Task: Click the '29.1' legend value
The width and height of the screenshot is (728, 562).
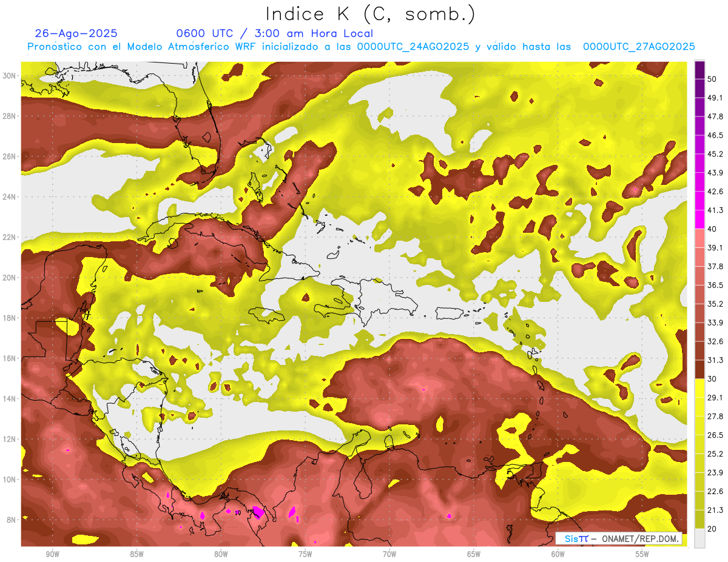Action: click(715, 398)
